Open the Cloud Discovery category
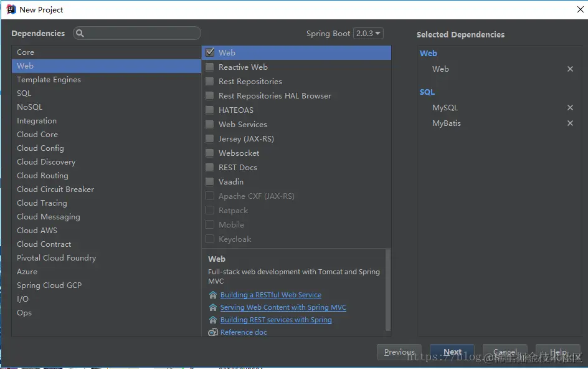Viewport: 588px width, 369px height. click(107, 162)
